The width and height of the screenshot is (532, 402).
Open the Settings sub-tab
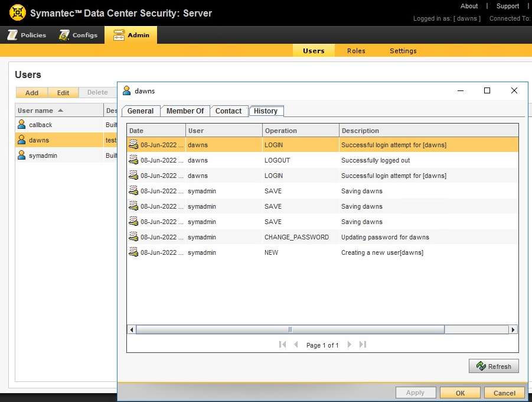click(403, 51)
